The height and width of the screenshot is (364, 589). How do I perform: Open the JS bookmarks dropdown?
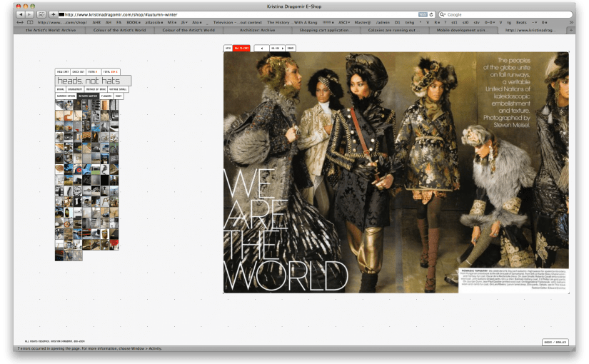[183, 23]
